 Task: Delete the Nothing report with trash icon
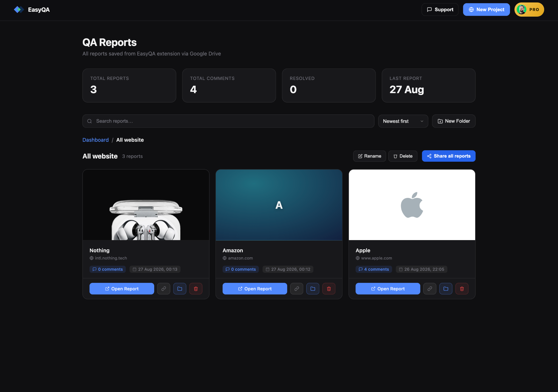[x=196, y=289]
